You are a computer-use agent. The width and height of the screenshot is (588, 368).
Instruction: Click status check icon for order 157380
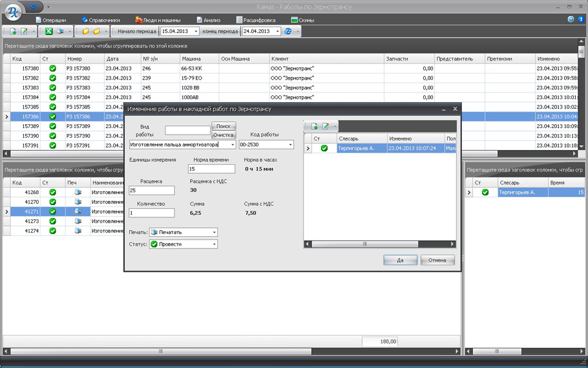coord(53,69)
